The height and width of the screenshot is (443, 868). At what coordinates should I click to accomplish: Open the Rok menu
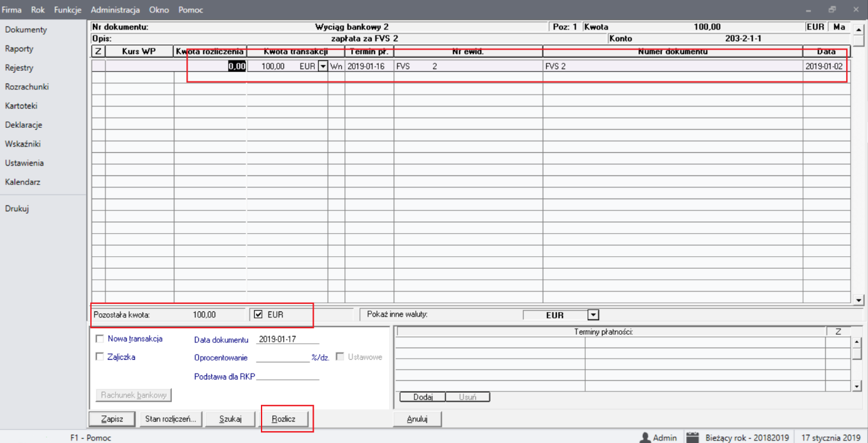[38, 10]
